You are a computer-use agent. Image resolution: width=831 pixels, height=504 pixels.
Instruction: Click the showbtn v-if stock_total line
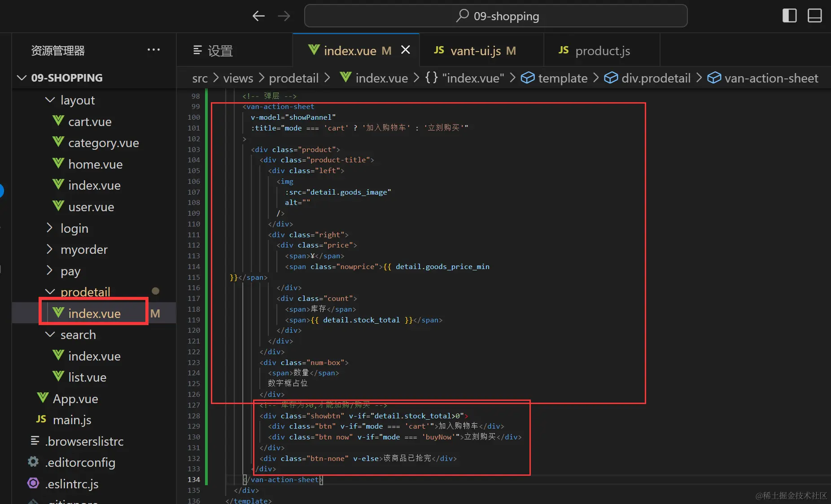[363, 416]
